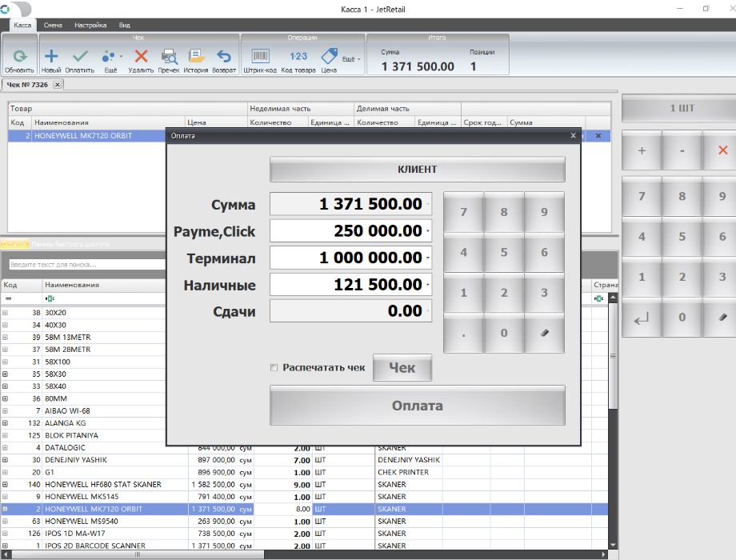This screenshot has height=560, width=736.
Task: Click the Payme,Click amount field
Action: pos(350,231)
